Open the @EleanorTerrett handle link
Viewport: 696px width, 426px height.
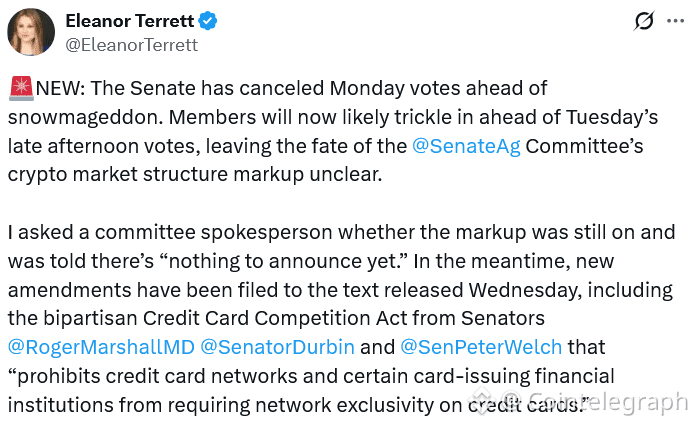click(x=132, y=44)
